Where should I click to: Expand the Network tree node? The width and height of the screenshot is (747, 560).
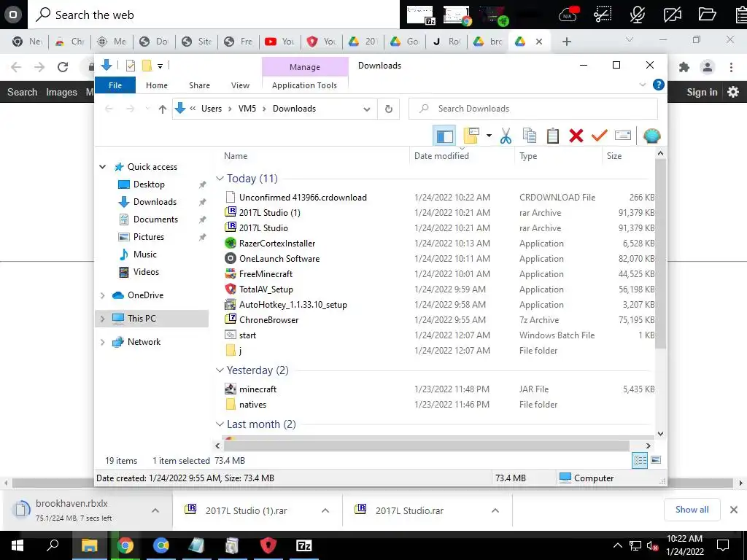(102, 342)
